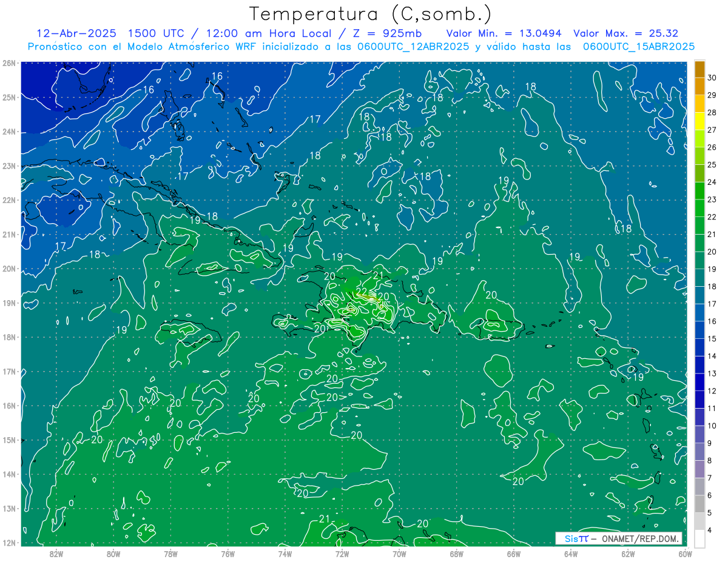This screenshot has height=562, width=728.
Task: Click the 15N latitude axis label
Action: tap(9, 440)
